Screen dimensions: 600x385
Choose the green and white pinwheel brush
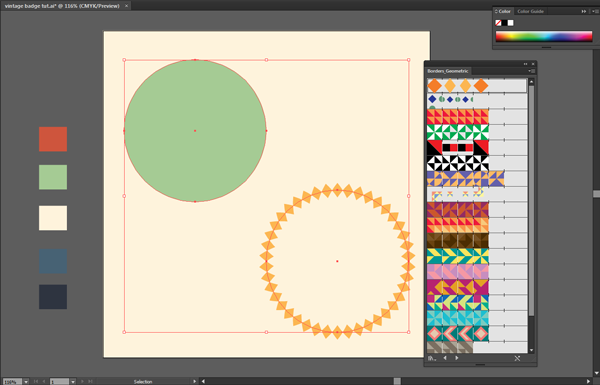click(x=477, y=132)
